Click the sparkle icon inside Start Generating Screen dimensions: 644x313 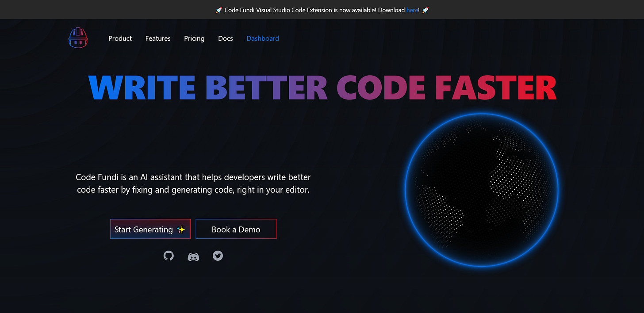(181, 229)
